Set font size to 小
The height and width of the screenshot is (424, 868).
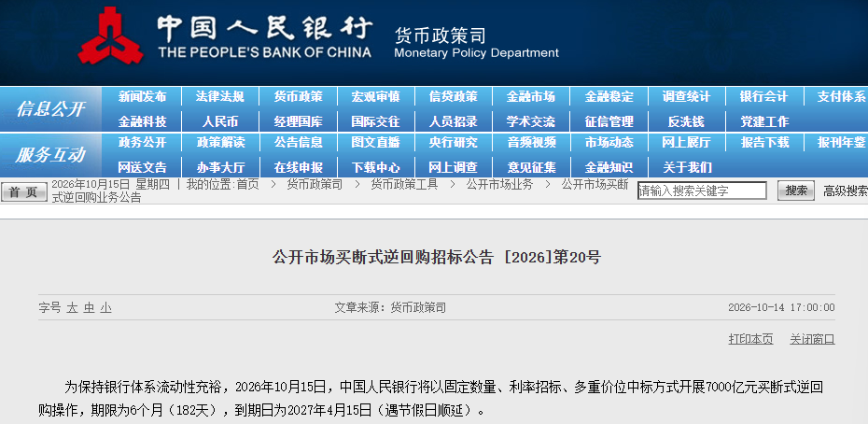[x=105, y=307]
